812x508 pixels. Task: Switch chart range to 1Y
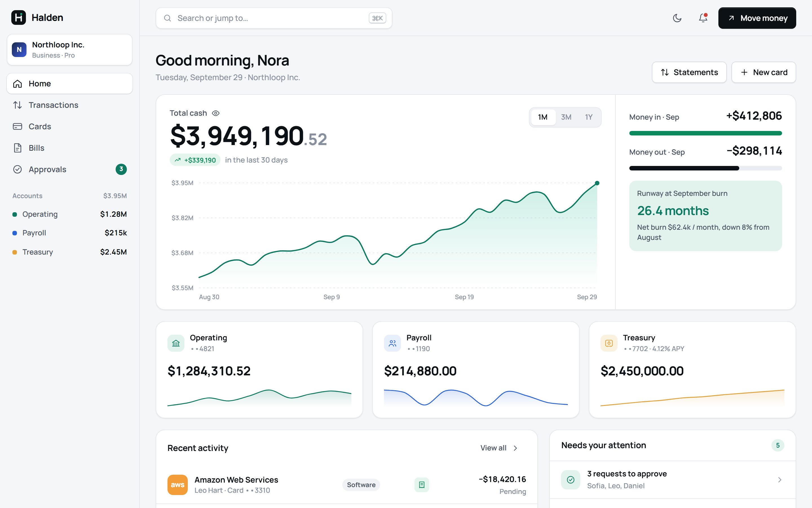588,117
